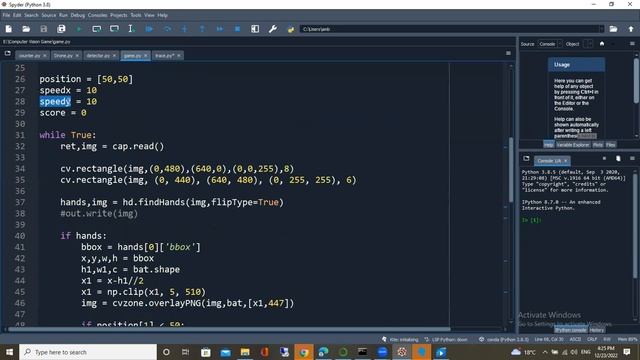The image size is (640, 360).
Task: Select the Help pane tab
Action: point(549,145)
